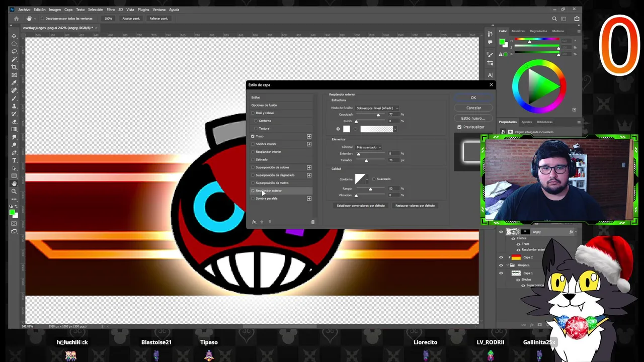Screen dimensions: 644x362
Task: Select the Path Selection tool
Action: coord(14,168)
